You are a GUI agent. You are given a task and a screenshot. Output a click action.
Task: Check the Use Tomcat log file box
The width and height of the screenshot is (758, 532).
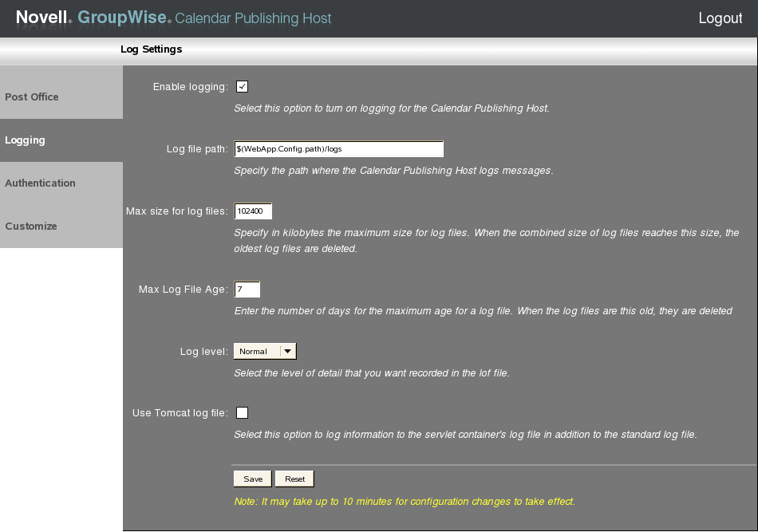click(x=242, y=412)
